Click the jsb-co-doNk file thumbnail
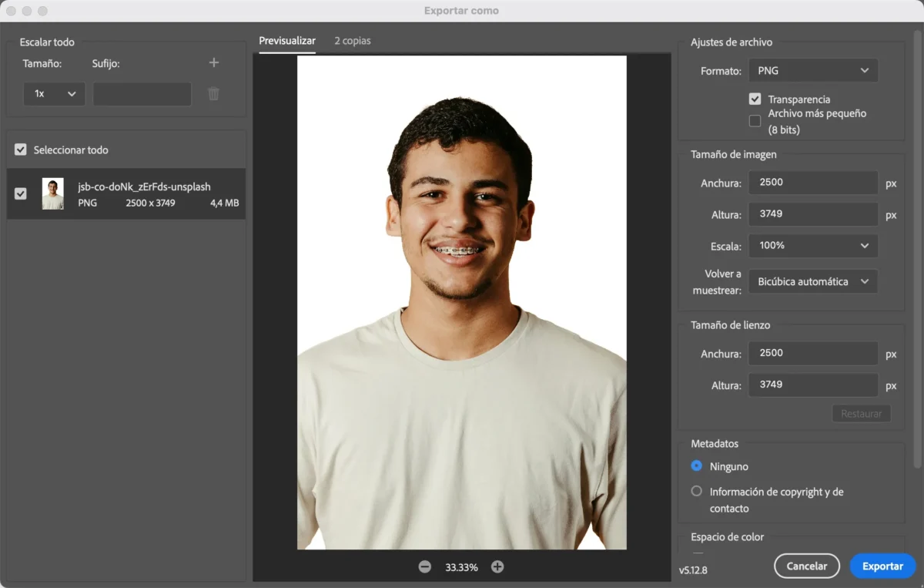The image size is (924, 588). tap(53, 194)
